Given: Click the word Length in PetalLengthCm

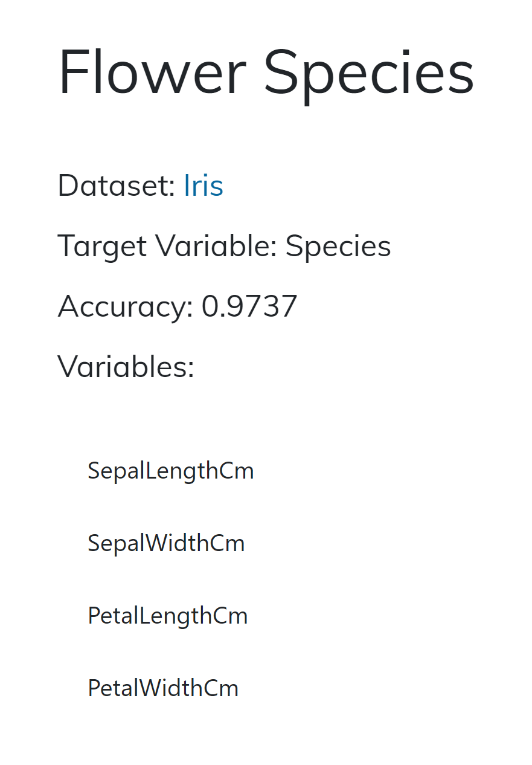Looking at the screenshot, I should [x=175, y=616].
